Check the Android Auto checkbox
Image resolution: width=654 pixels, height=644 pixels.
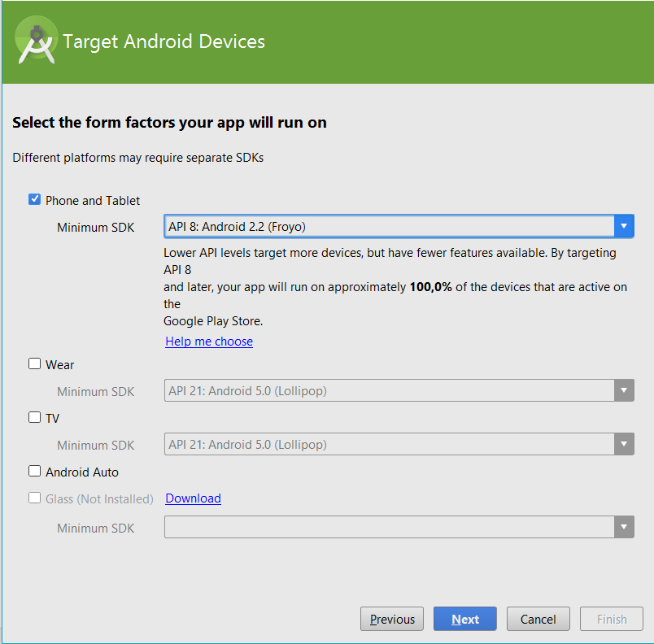35,471
